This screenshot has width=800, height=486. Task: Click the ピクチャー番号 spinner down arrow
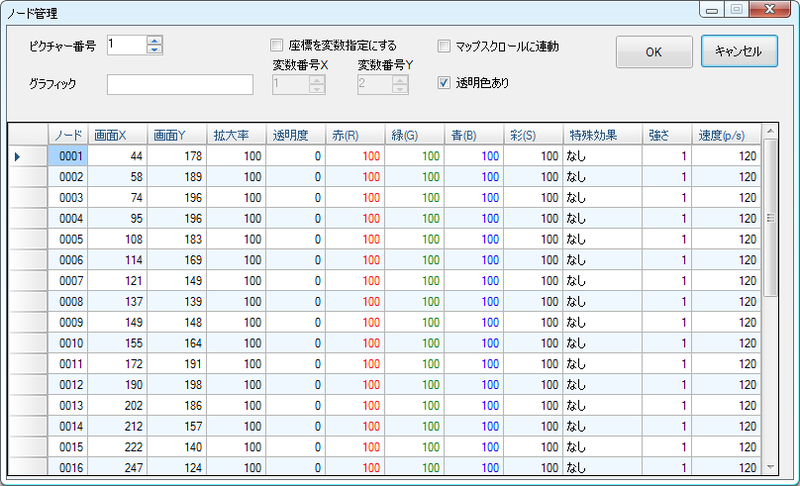(x=154, y=49)
